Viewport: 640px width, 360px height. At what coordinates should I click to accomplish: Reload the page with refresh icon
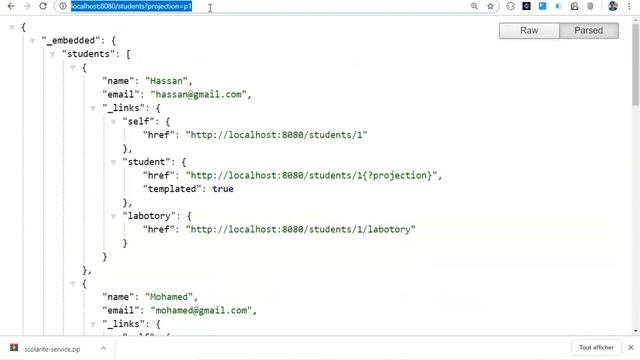click(x=43, y=6)
